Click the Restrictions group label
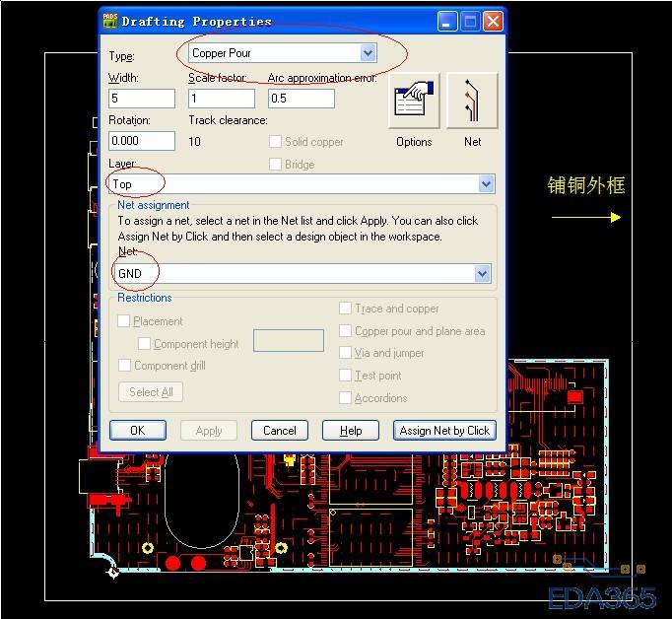672x619 pixels. click(145, 298)
